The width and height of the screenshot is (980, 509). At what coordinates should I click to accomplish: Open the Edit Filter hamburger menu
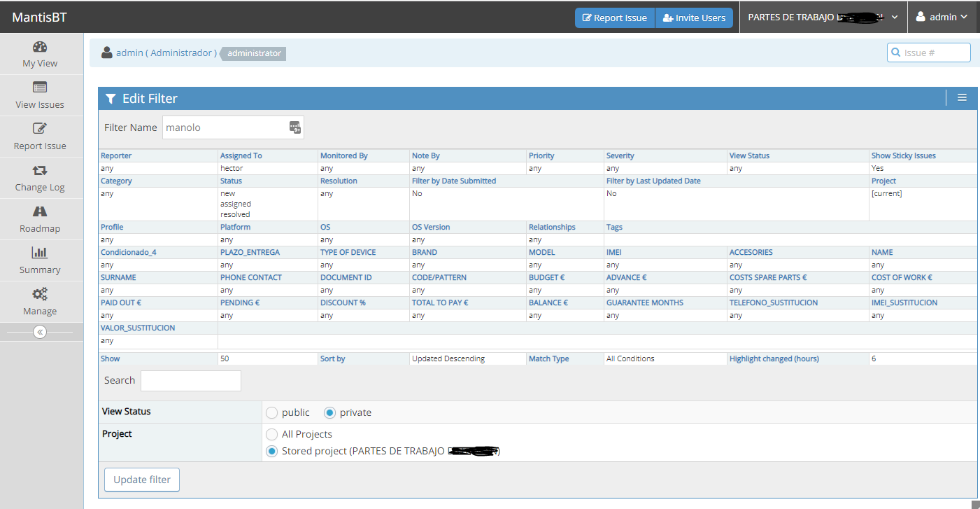[962, 98]
